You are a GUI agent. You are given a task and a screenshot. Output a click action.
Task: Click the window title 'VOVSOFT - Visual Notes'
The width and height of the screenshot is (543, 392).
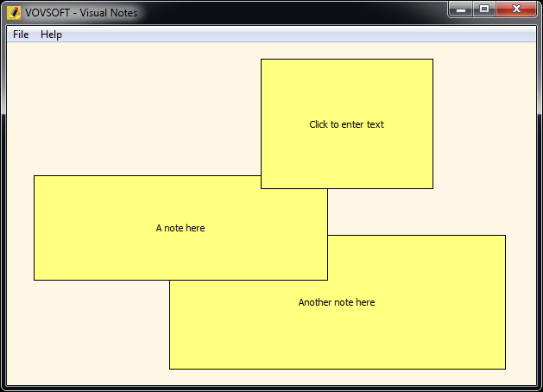81,13
